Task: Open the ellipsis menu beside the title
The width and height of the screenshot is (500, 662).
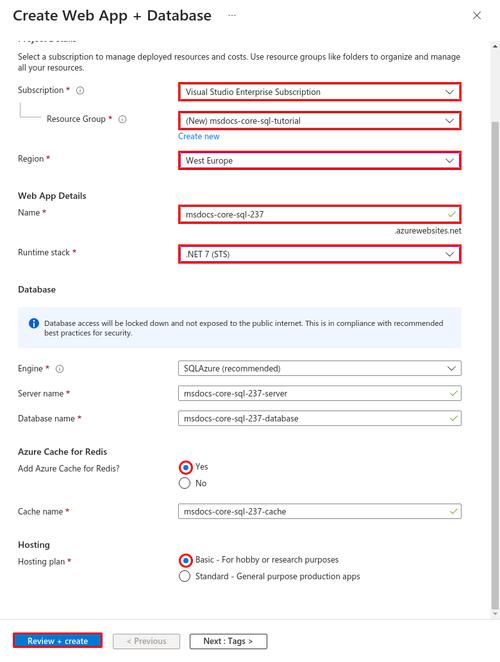Action: pos(232,15)
